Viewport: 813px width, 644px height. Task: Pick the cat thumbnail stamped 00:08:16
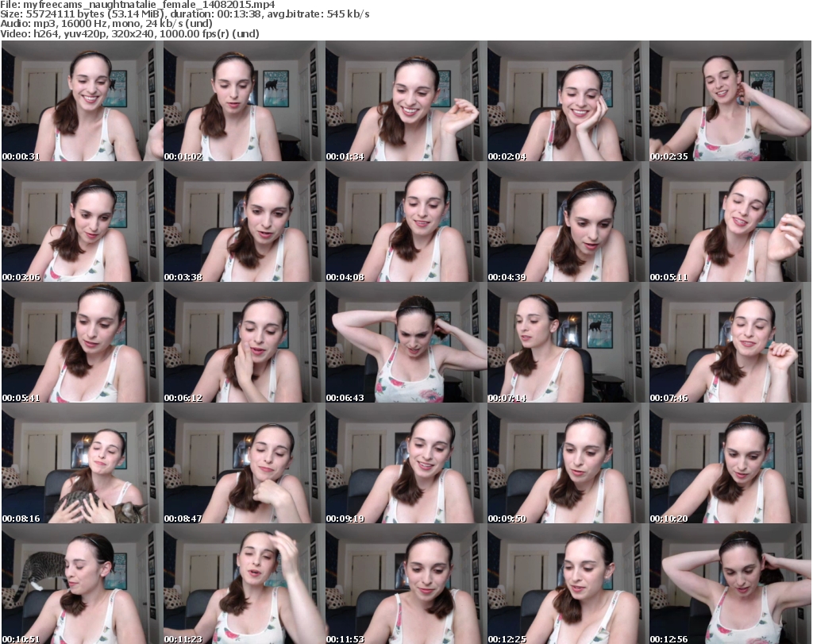click(83, 463)
